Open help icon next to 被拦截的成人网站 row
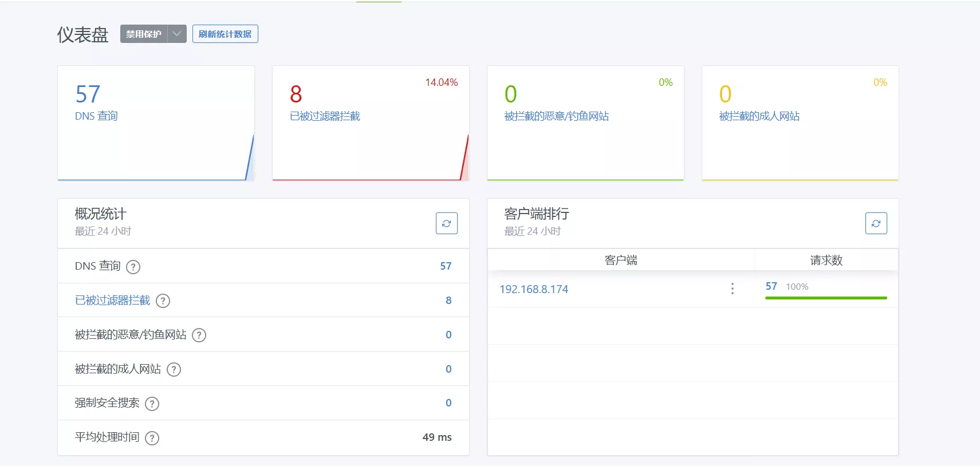This screenshot has width=980, height=466. coord(174,370)
